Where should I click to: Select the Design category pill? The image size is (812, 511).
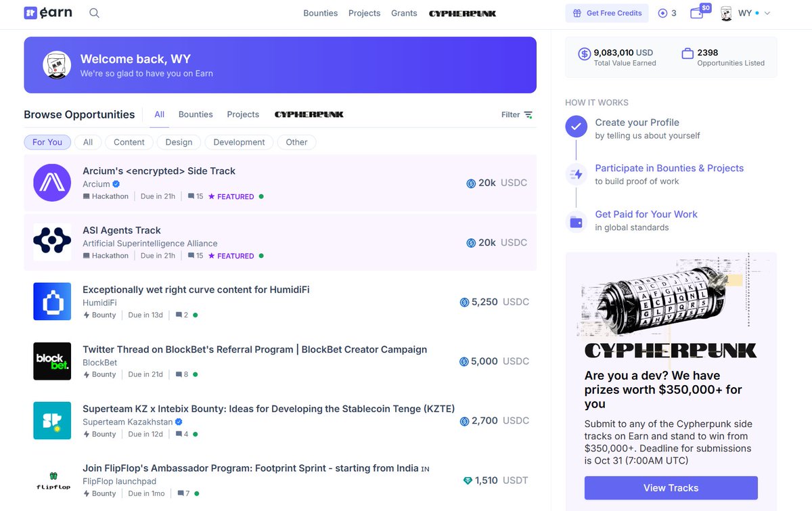click(179, 142)
